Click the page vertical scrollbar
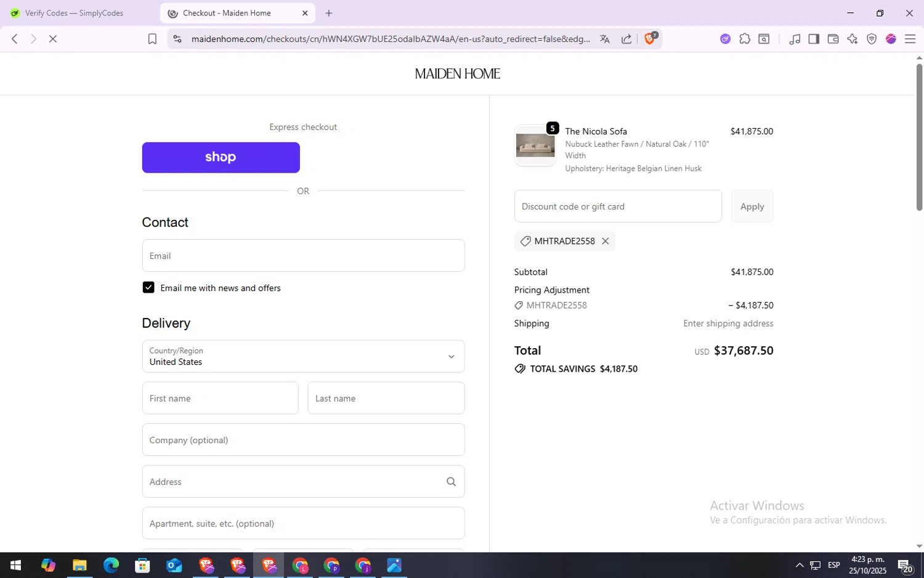 (x=919, y=138)
